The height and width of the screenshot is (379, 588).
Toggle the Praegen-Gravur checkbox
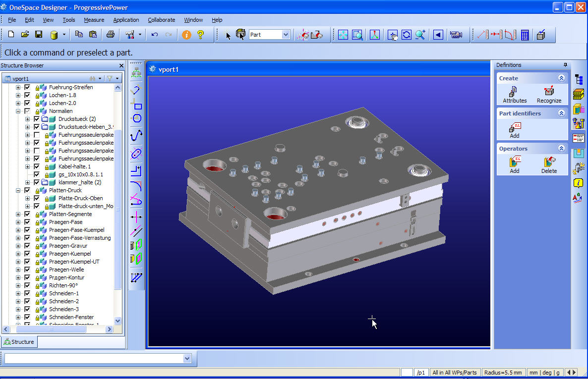(x=27, y=246)
